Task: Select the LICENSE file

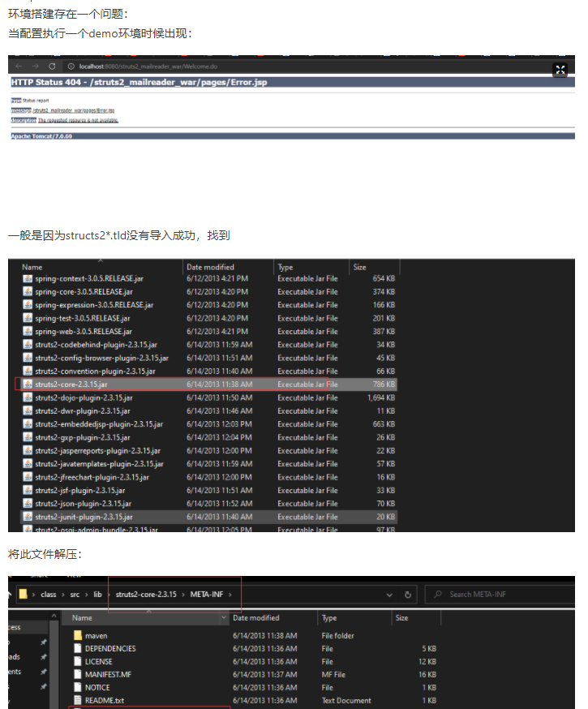Action: [x=98, y=661]
